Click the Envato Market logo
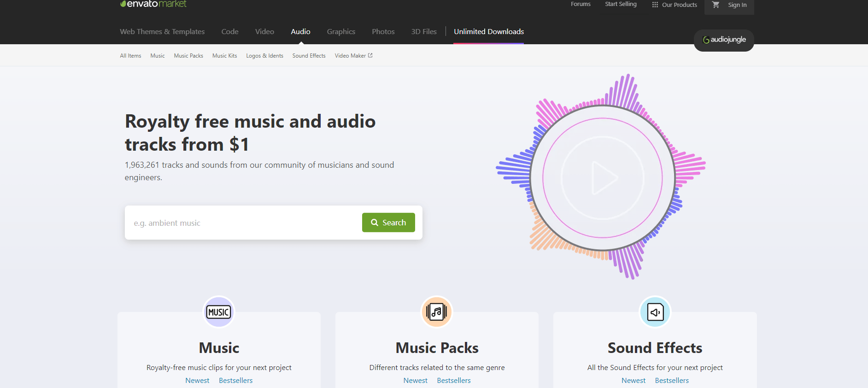Viewport: 868px width, 388px height. click(153, 4)
